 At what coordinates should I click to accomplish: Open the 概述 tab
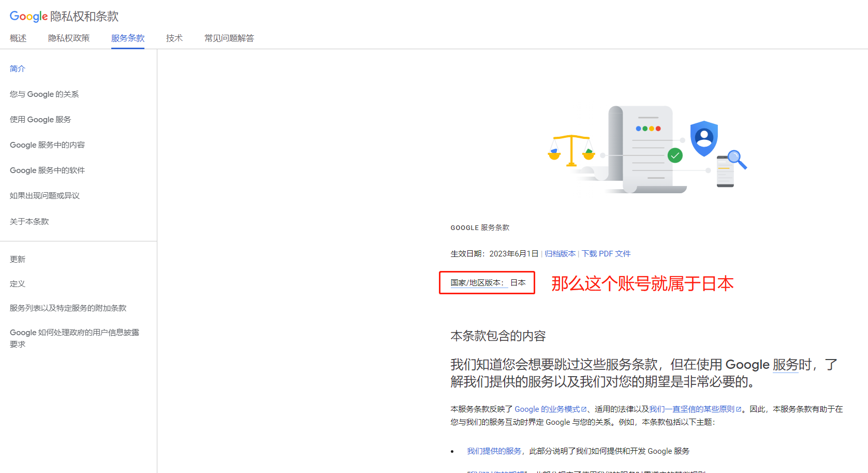[18, 38]
